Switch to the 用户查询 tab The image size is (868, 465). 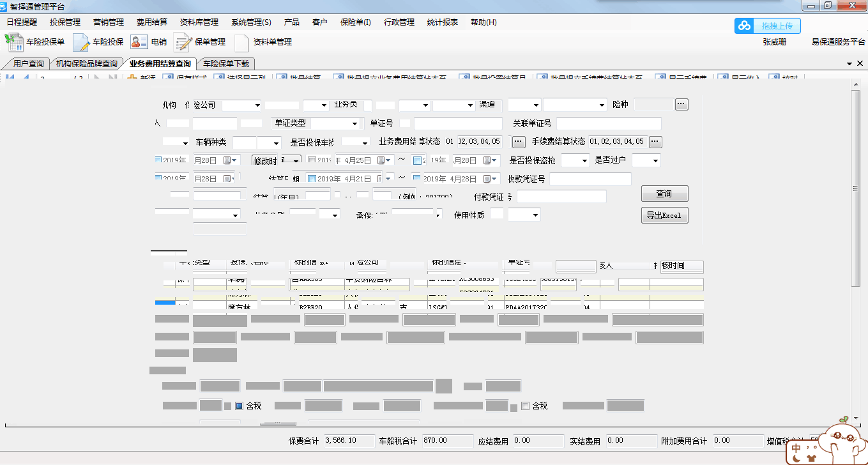[x=29, y=64]
